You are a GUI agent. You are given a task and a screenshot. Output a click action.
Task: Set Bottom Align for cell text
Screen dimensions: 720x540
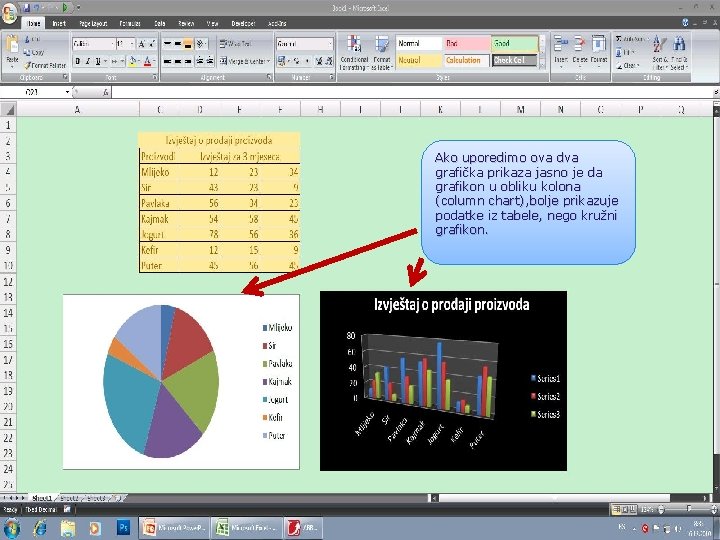[188, 44]
